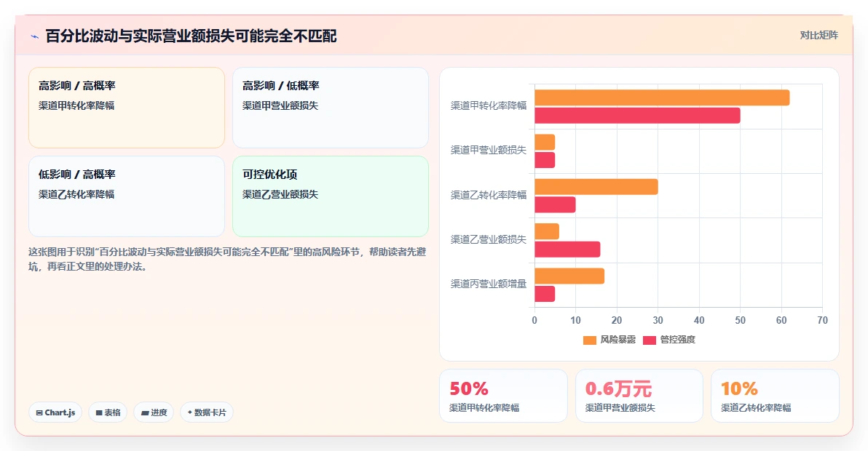The height and width of the screenshot is (451, 868).
Task: Click orange bar for 渠道乙转化率降幅
Action: pyautogui.click(x=596, y=187)
